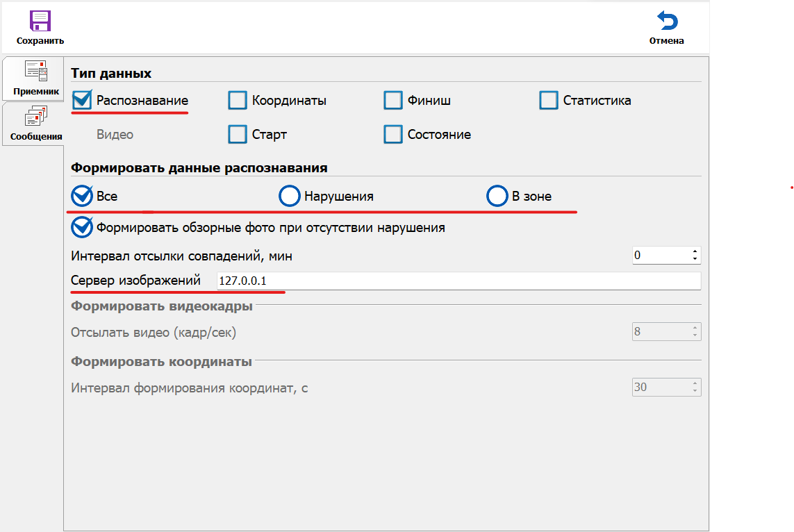Toggle overview photos without violation option
The image size is (794, 532).
(x=82, y=227)
